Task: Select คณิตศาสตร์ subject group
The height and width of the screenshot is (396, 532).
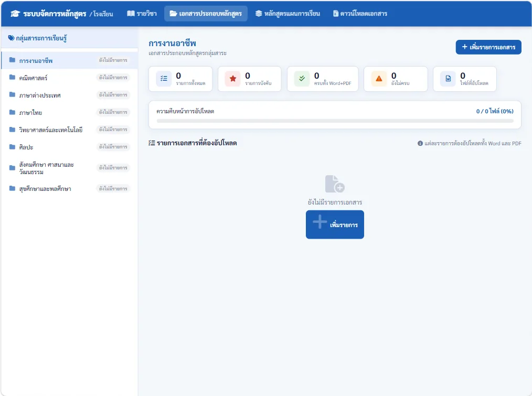Action: (x=70, y=78)
